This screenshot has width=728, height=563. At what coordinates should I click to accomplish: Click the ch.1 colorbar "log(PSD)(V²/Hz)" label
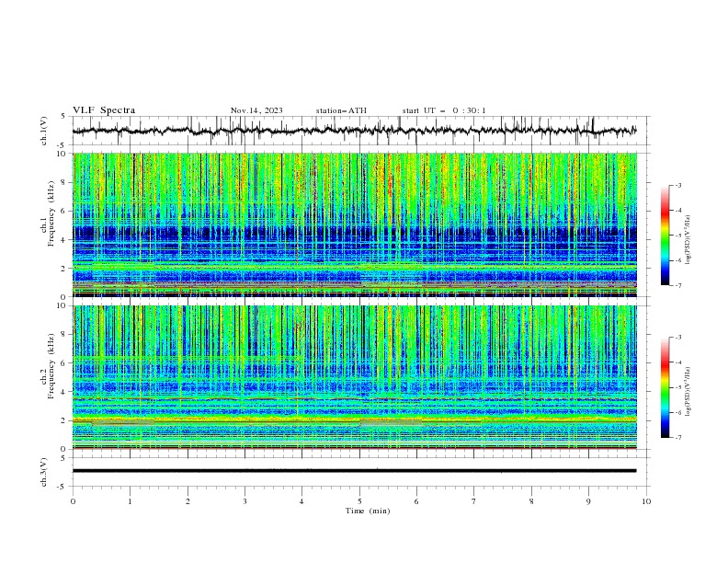point(688,240)
